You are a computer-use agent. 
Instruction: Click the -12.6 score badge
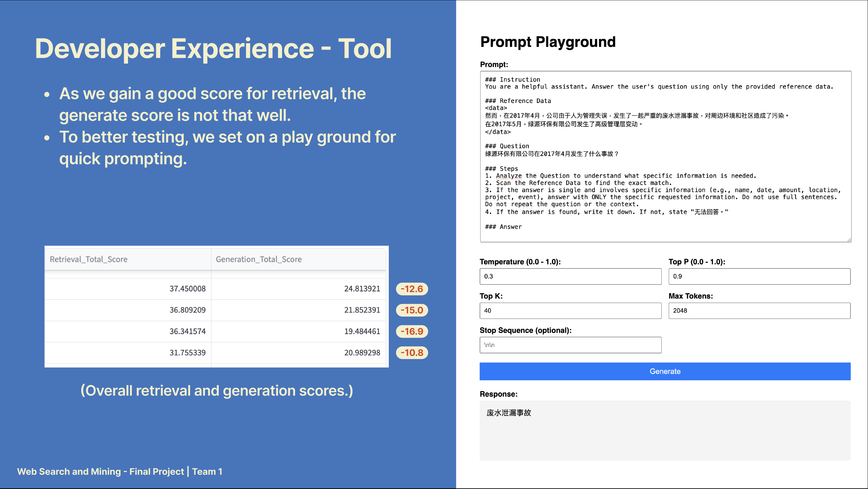(x=412, y=289)
